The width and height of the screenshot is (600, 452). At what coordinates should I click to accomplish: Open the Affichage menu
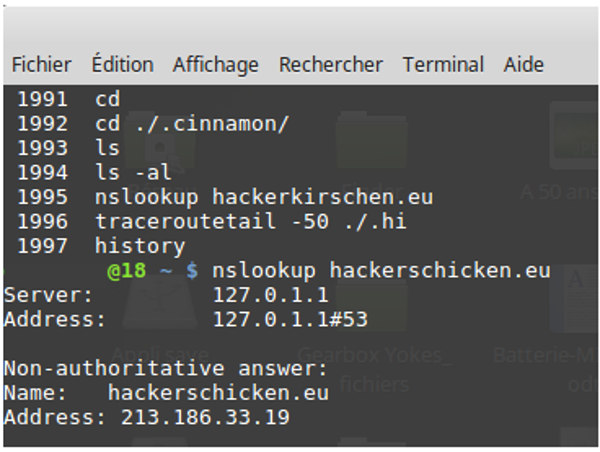[215, 65]
